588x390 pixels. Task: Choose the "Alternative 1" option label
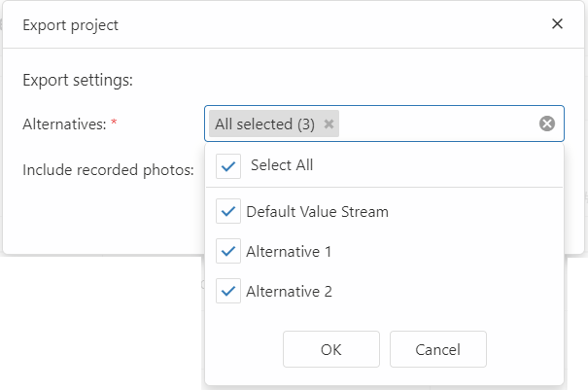tap(289, 252)
